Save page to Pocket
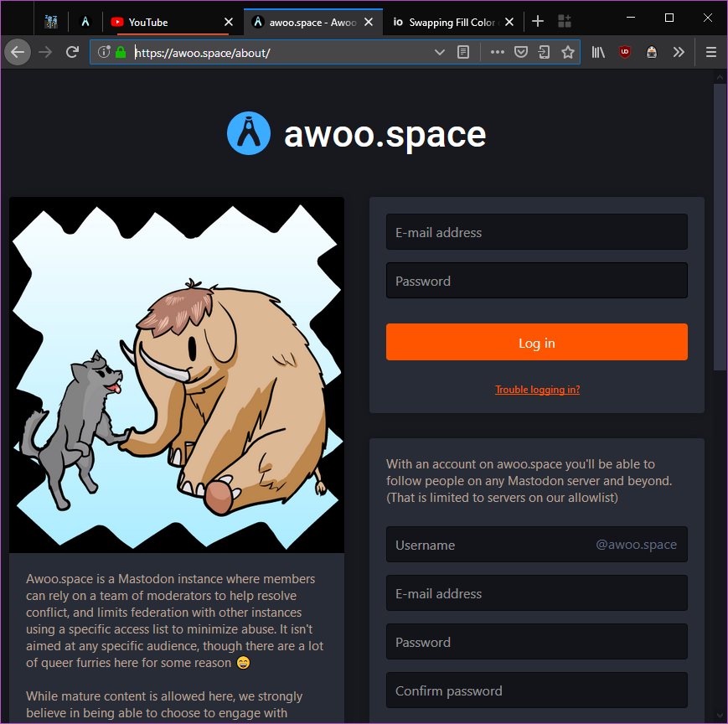 click(520, 52)
